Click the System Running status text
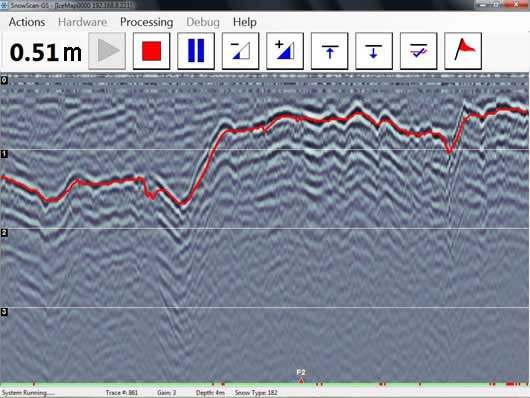 point(28,393)
